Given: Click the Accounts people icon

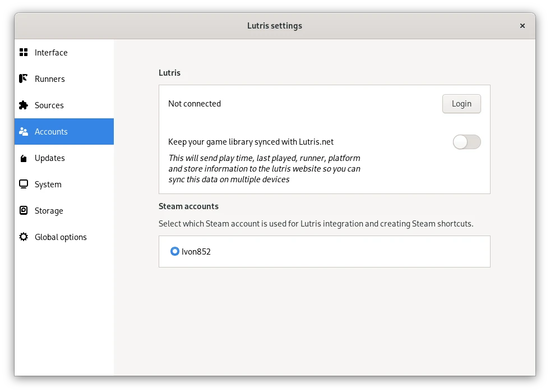Looking at the screenshot, I should (24, 132).
